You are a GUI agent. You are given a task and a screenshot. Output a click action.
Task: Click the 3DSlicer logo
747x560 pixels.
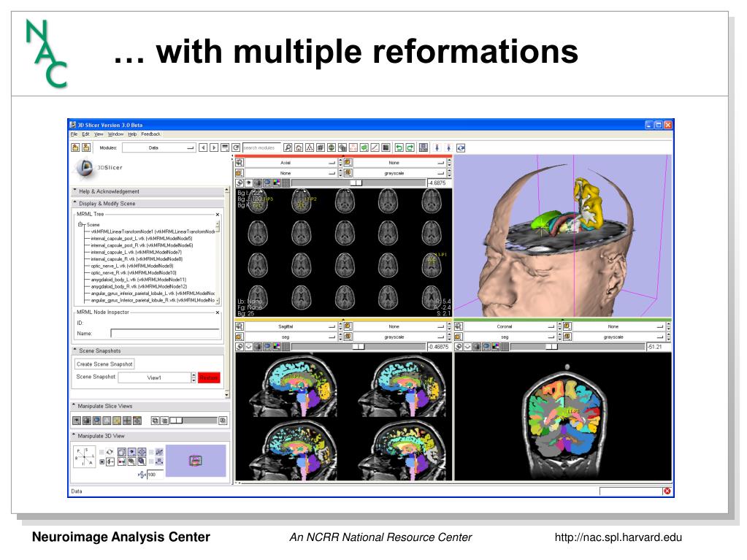[98, 168]
